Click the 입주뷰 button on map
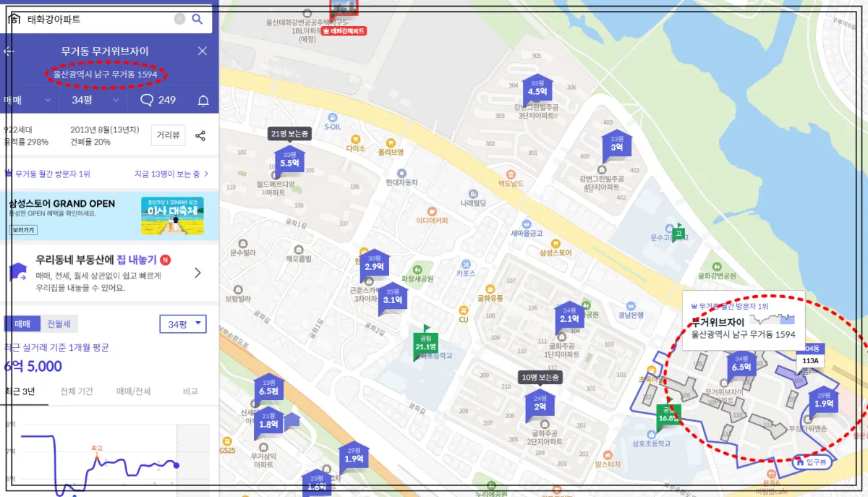 tap(814, 462)
